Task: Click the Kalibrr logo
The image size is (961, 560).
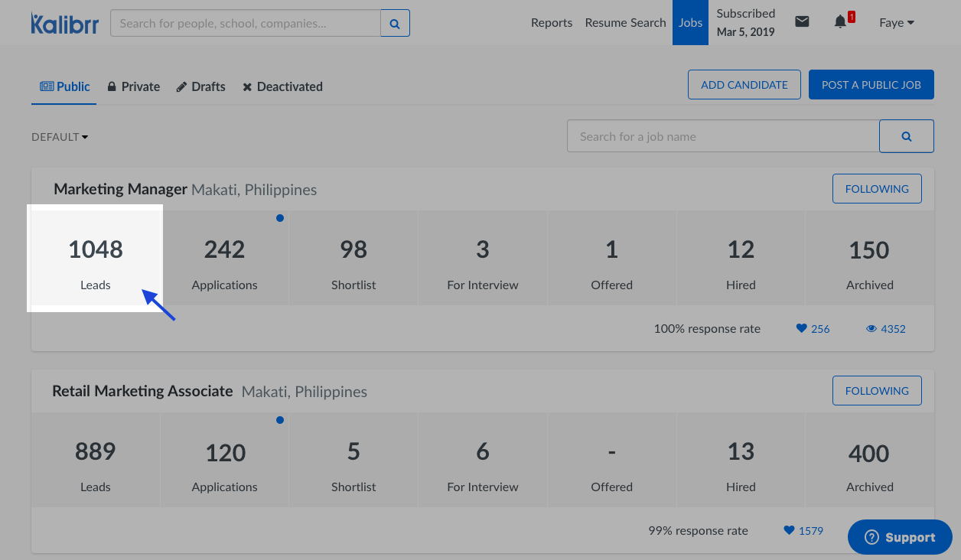Action: 65,23
